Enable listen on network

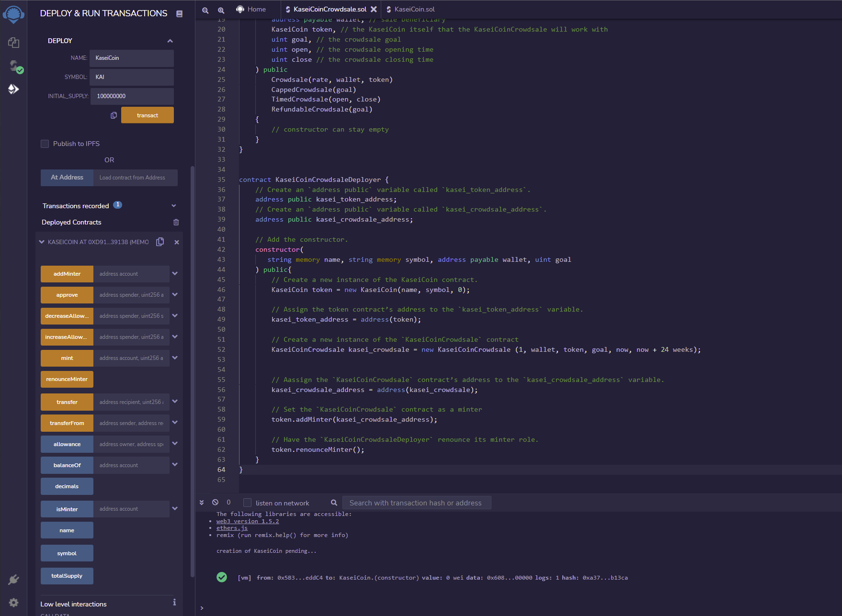(247, 503)
